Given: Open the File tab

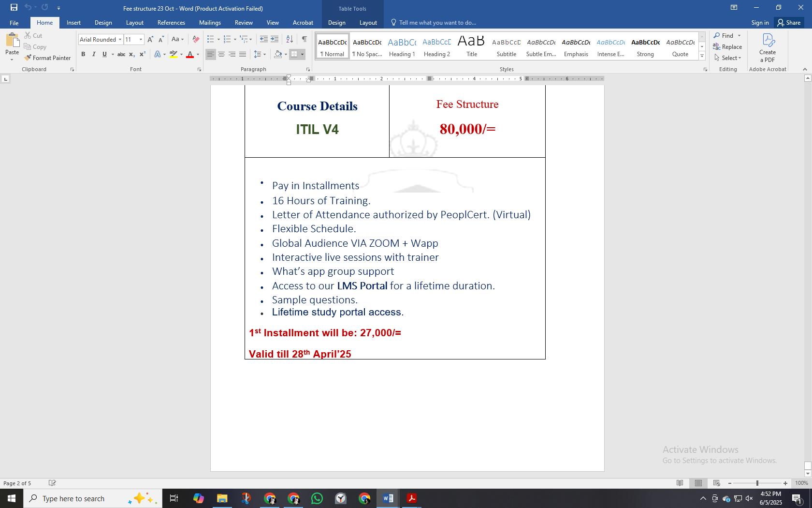Looking at the screenshot, I should coord(14,23).
